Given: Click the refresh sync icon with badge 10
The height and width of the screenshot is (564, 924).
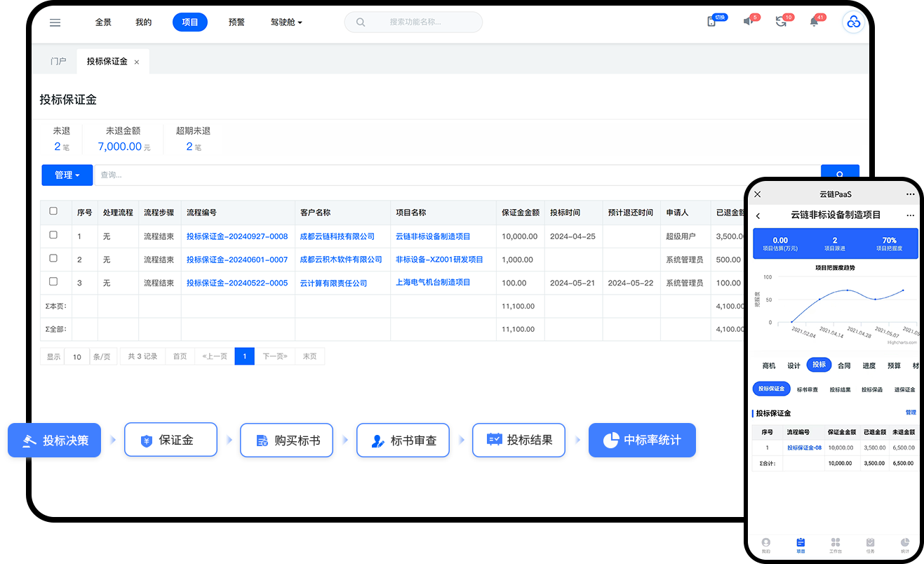Looking at the screenshot, I should pyautogui.click(x=781, y=22).
